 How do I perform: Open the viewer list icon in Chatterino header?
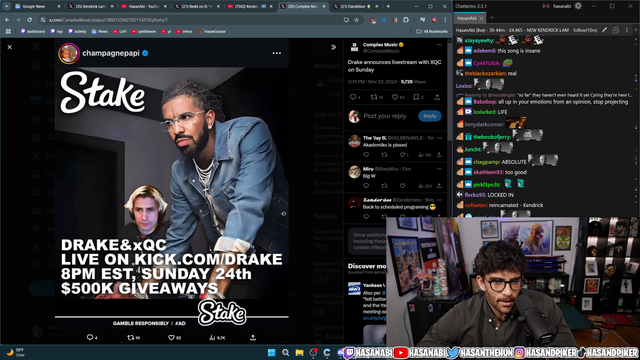616,30
